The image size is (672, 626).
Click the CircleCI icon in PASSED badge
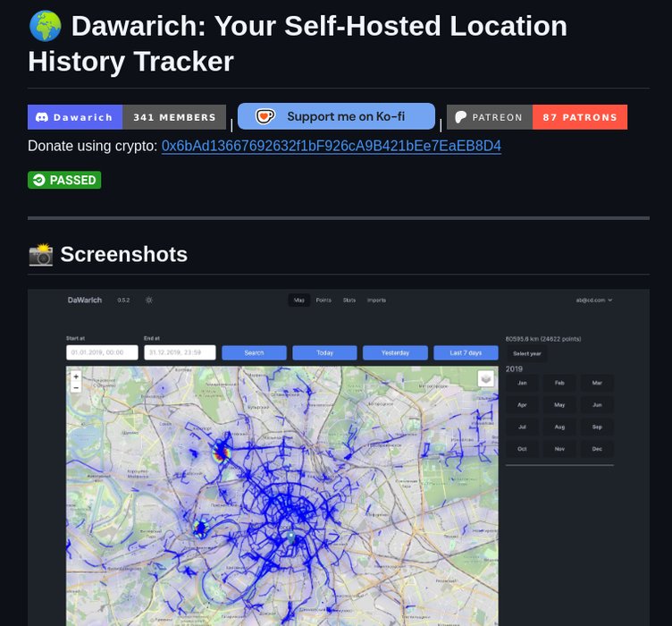pyautogui.click(x=39, y=180)
